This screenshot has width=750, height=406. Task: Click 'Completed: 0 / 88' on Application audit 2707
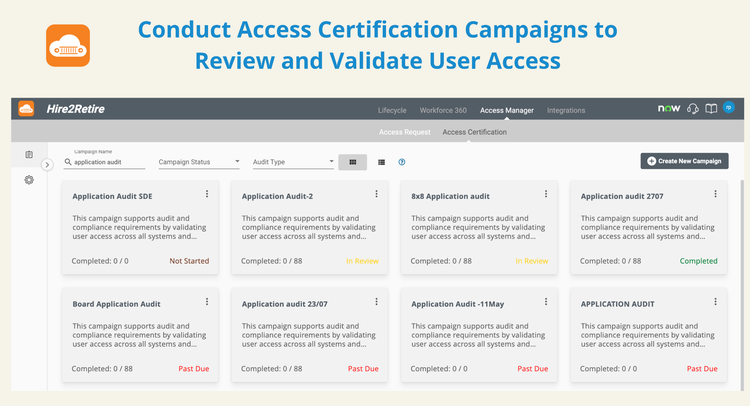610,261
